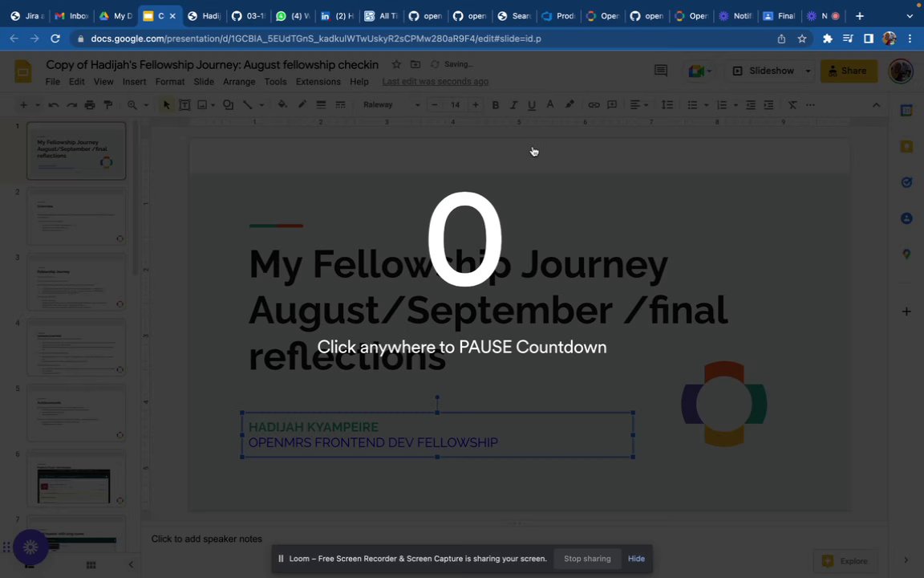Toggle underline formatting
The width and height of the screenshot is (924, 578).
click(532, 105)
